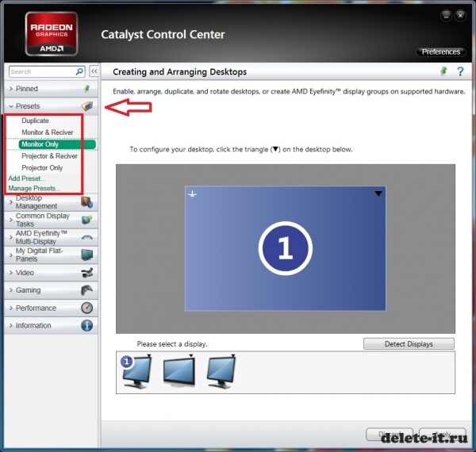Select the Projector Only preset

[42, 168]
